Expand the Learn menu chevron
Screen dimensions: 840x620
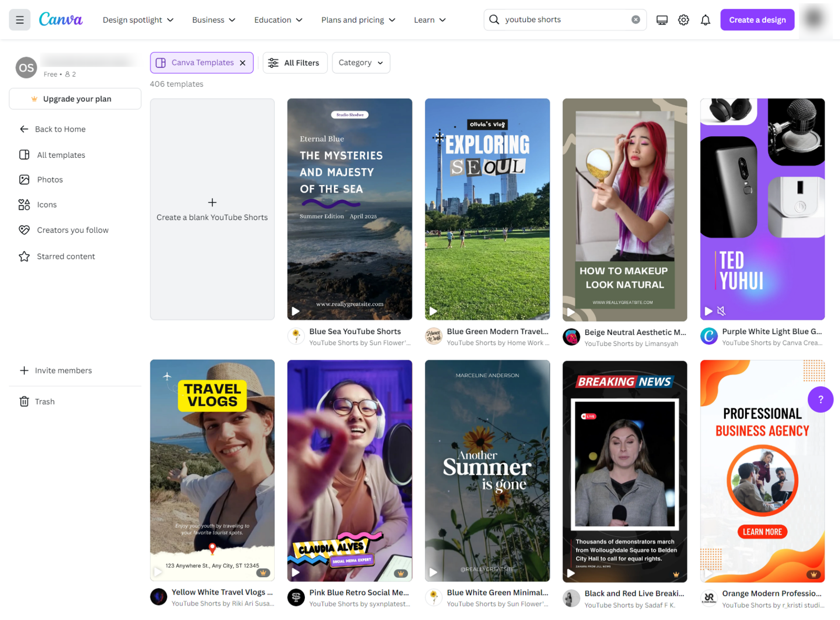pyautogui.click(x=443, y=20)
